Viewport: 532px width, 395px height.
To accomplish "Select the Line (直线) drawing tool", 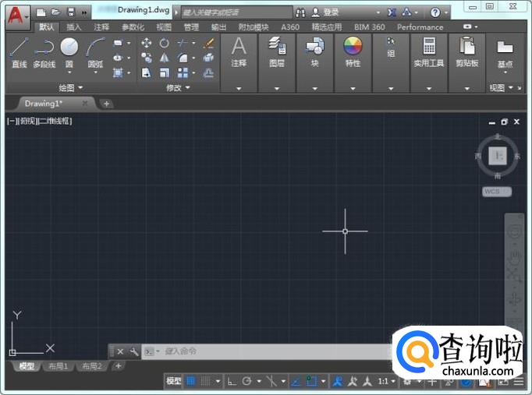I will pyautogui.click(x=20, y=48).
